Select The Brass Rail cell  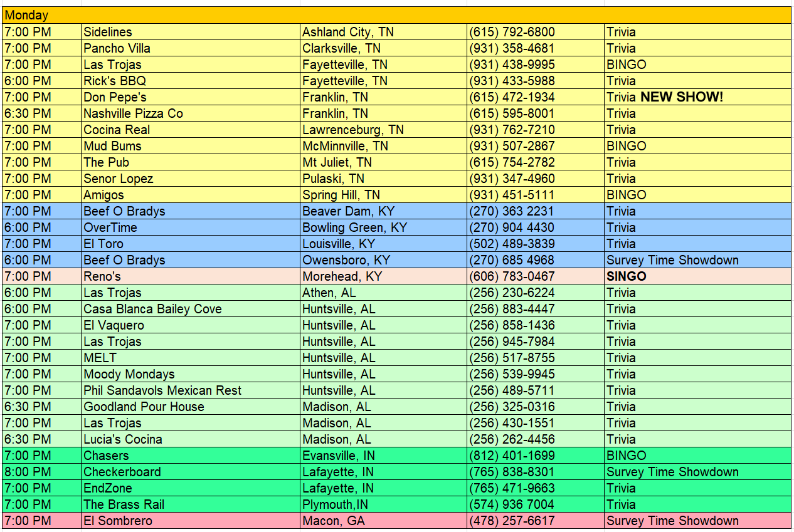pos(191,504)
